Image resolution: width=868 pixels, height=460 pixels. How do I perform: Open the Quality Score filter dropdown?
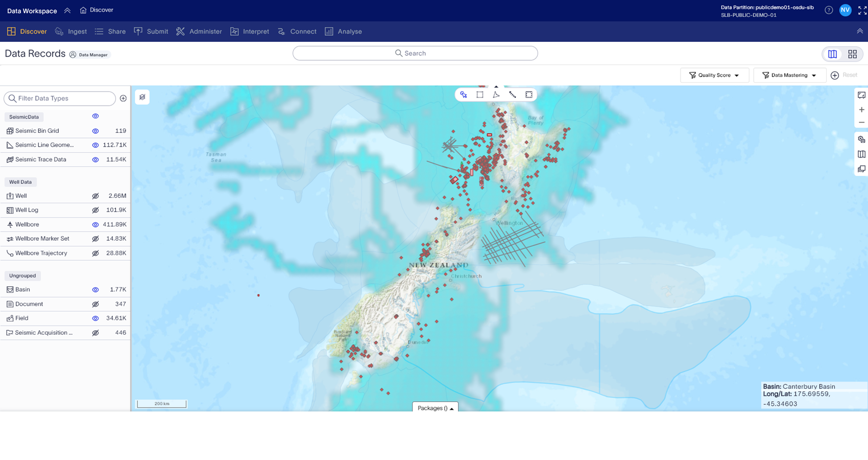click(714, 75)
